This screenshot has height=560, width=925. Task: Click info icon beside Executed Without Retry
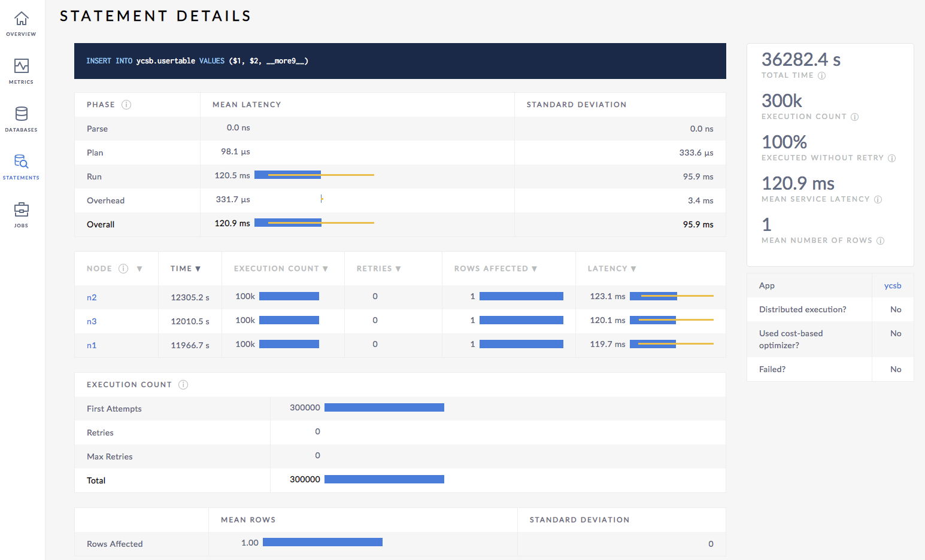[x=891, y=159]
